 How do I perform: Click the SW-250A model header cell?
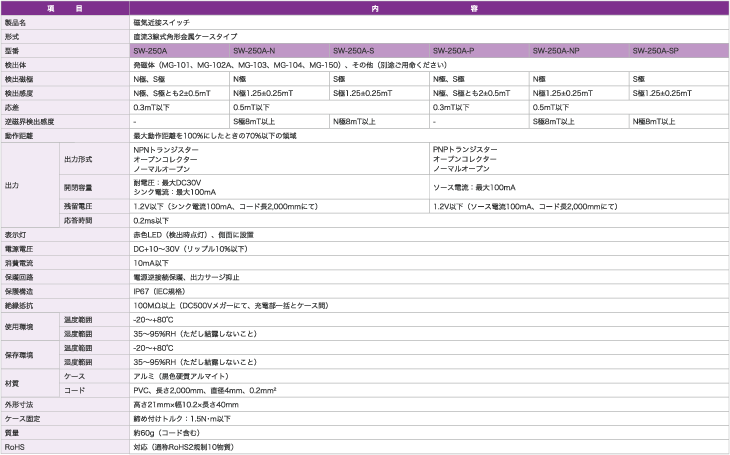click(x=151, y=49)
